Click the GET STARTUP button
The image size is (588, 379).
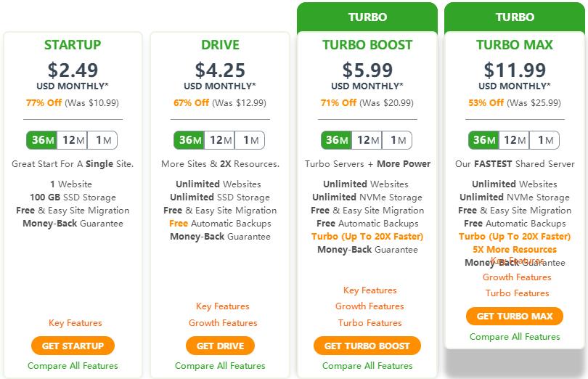pos(73,346)
